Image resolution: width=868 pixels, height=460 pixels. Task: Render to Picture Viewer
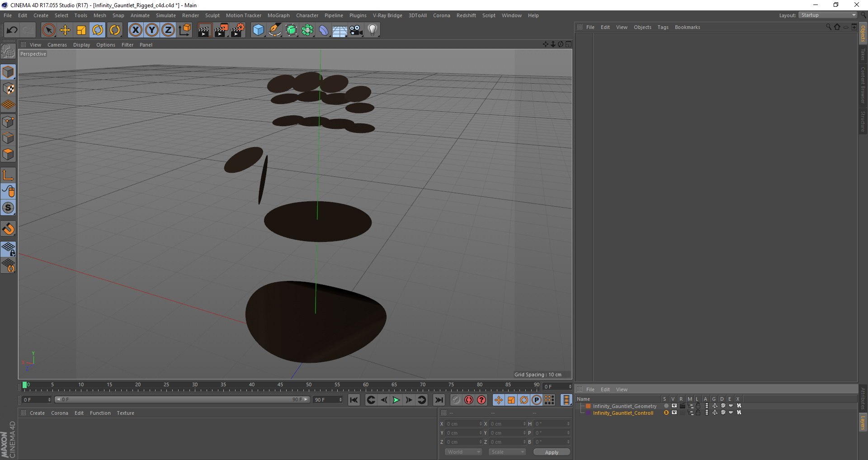221,30
